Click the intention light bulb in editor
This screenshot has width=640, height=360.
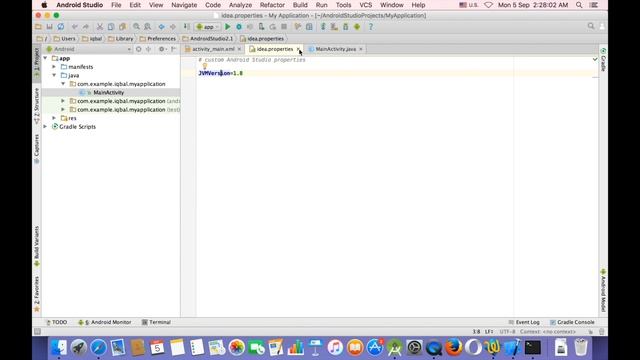point(205,66)
